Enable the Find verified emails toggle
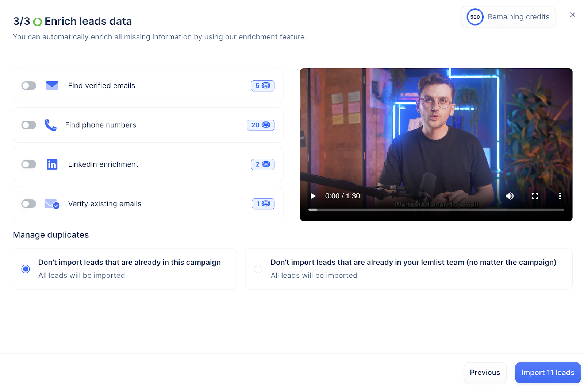The width and height of the screenshot is (584, 392). [29, 86]
